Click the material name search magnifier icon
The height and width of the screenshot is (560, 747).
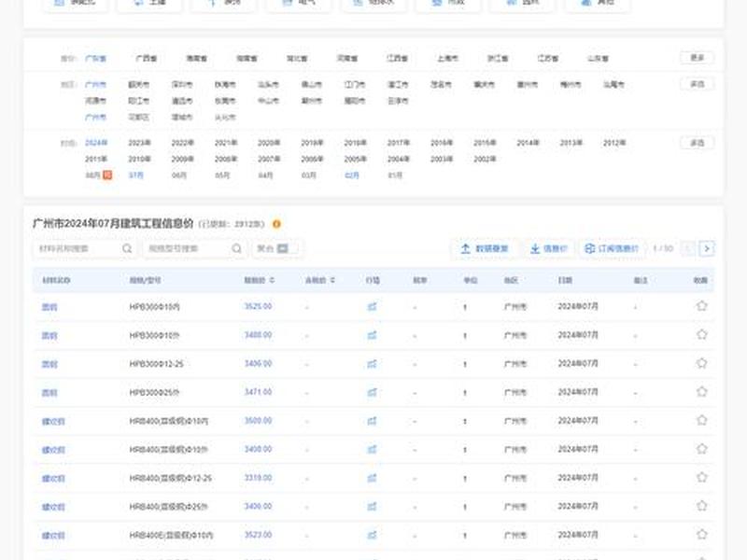click(x=127, y=248)
